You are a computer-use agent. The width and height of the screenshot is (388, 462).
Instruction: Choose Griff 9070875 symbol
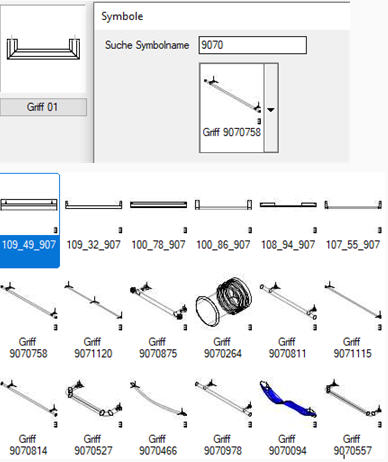158,319
